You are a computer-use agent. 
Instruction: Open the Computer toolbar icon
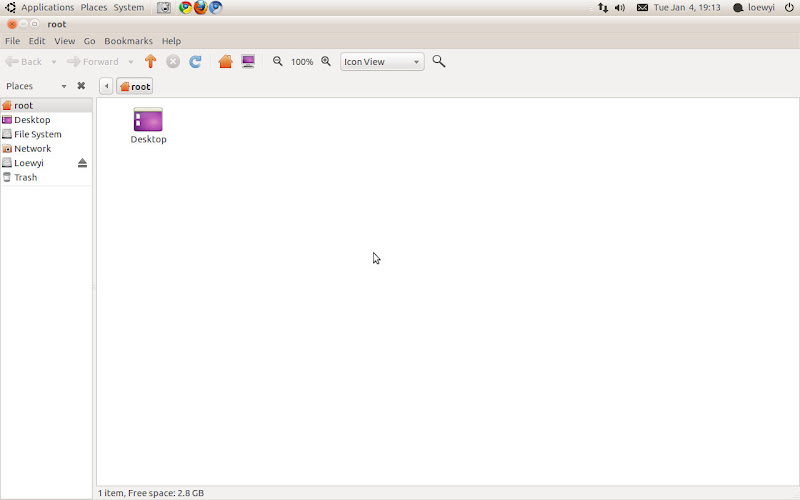[248, 62]
